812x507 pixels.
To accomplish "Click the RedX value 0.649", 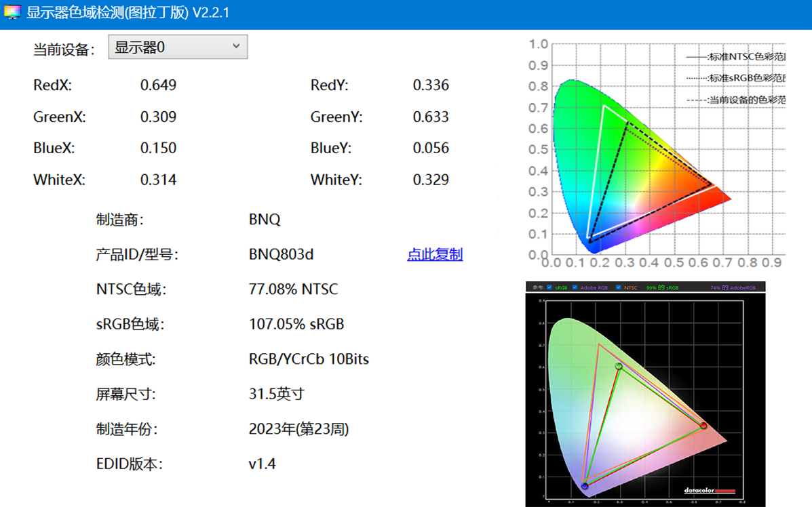I will tap(158, 85).
